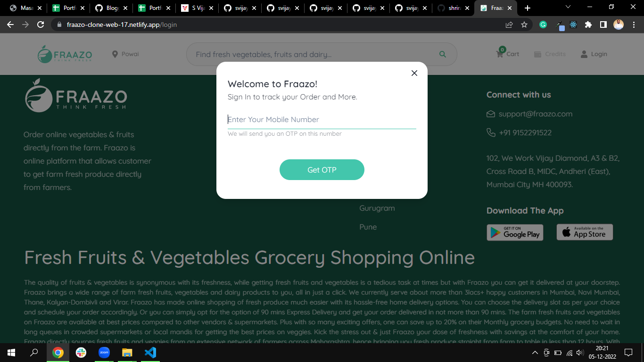
Task: Open the App Store badge
Action: (585, 232)
